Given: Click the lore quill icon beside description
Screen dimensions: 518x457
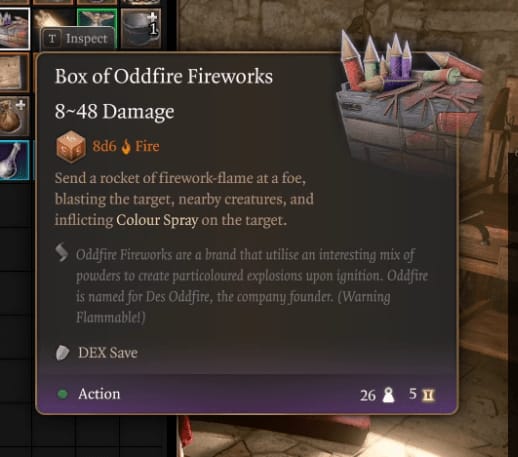Looking at the screenshot, I should pos(62,252).
